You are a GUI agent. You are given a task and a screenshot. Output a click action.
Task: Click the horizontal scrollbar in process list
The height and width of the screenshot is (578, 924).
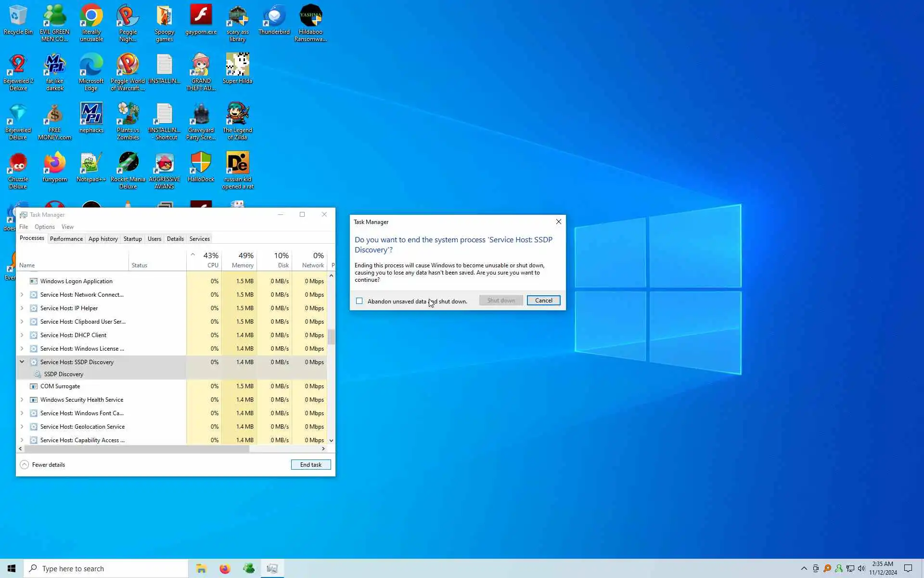[137, 448]
